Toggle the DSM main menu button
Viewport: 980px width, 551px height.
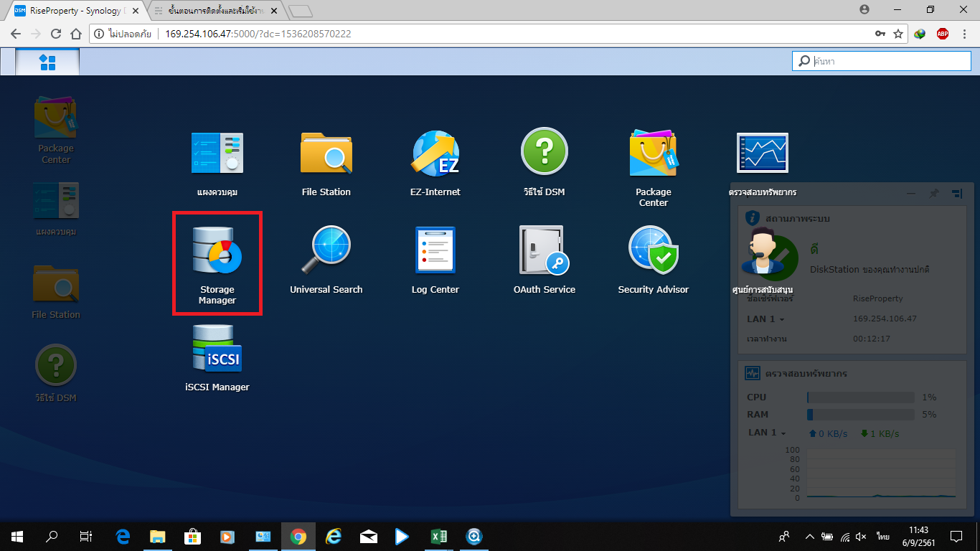[47, 62]
